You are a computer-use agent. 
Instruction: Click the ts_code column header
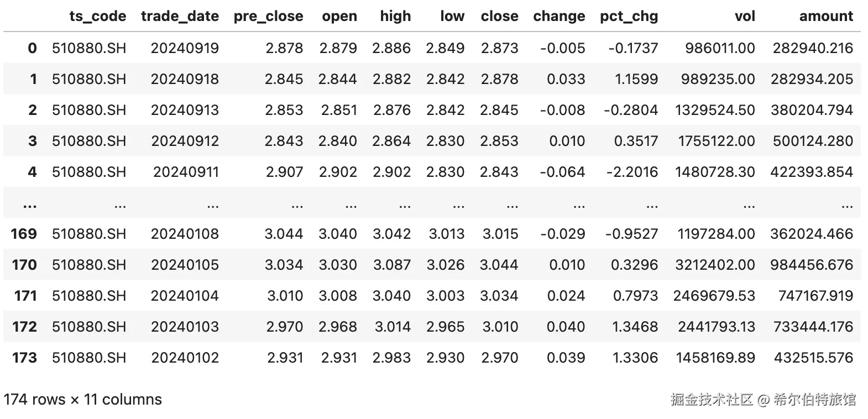[98, 17]
